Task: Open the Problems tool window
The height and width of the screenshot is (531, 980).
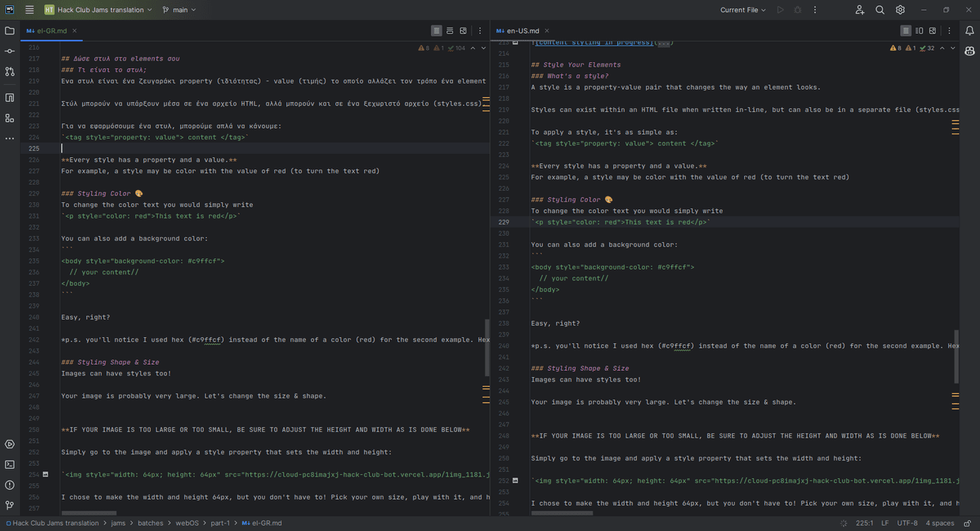Action: [x=9, y=485]
